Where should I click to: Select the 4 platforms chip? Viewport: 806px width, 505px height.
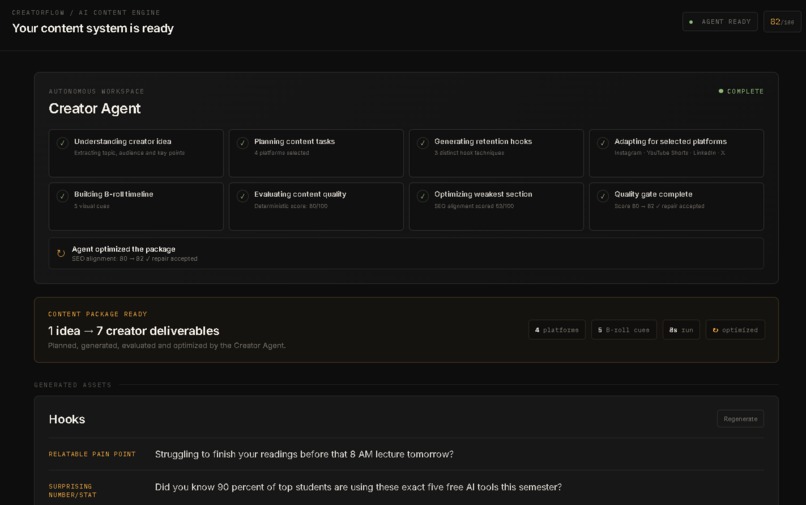tap(557, 330)
